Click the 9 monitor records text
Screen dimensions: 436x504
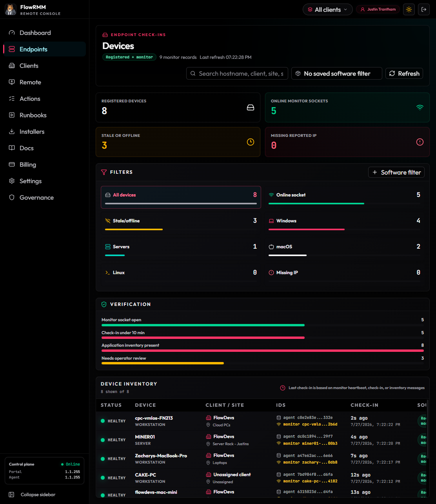point(178,57)
